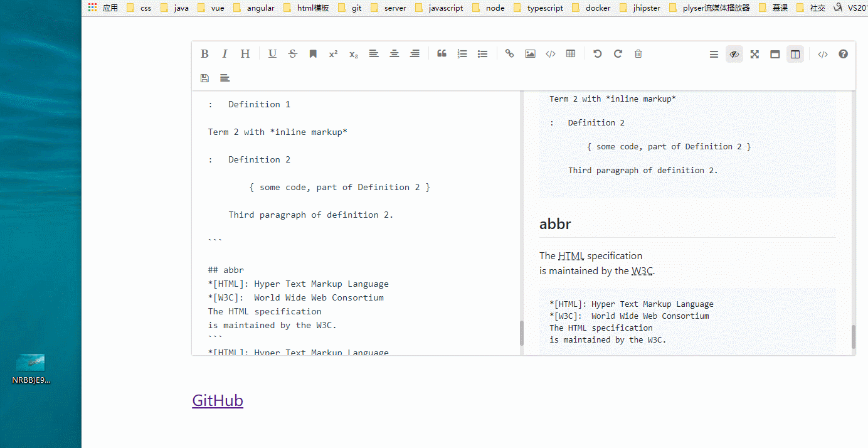Redo the last undone edit
The width and height of the screenshot is (868, 448).
pos(618,54)
